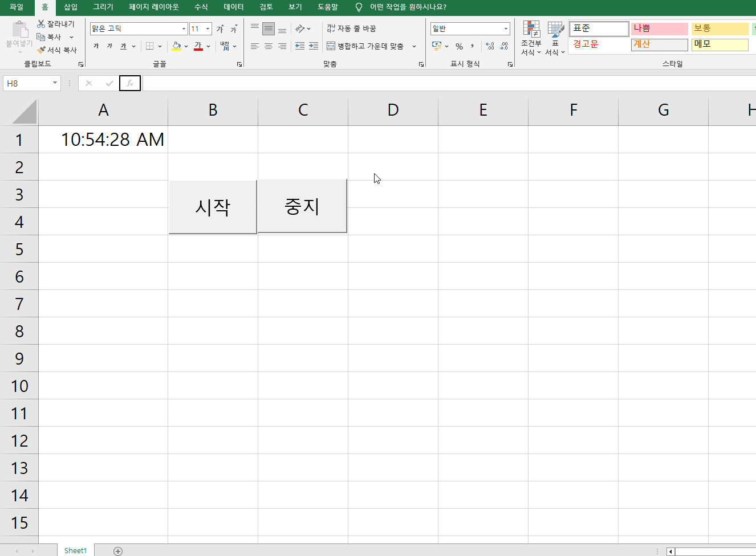Toggle bold text formatting

coord(96,46)
